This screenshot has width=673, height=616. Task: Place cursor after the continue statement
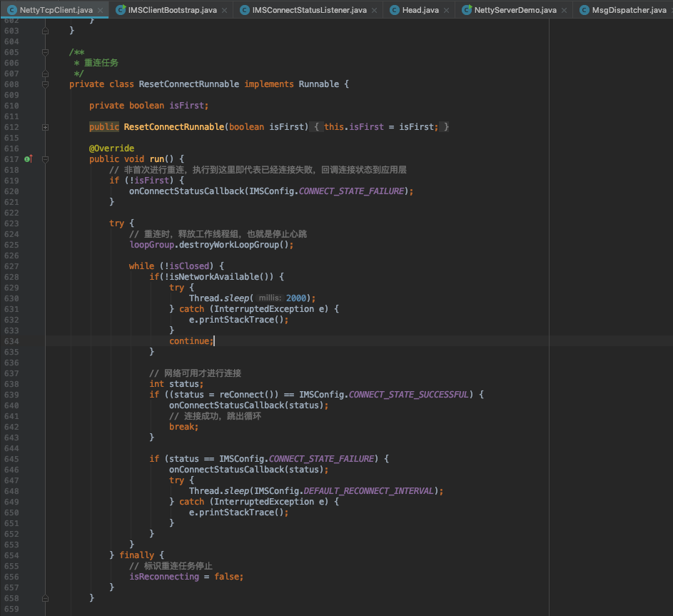(216, 340)
